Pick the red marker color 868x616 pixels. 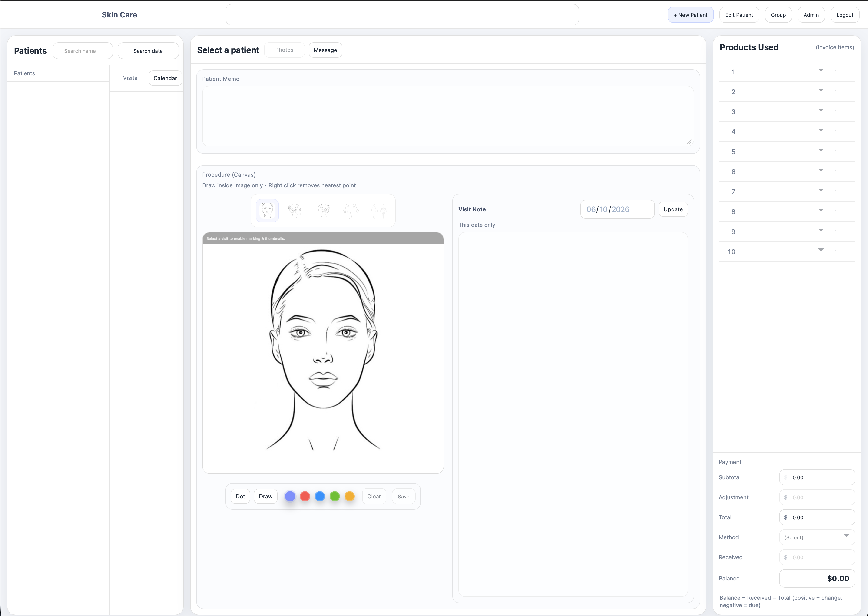point(305,496)
